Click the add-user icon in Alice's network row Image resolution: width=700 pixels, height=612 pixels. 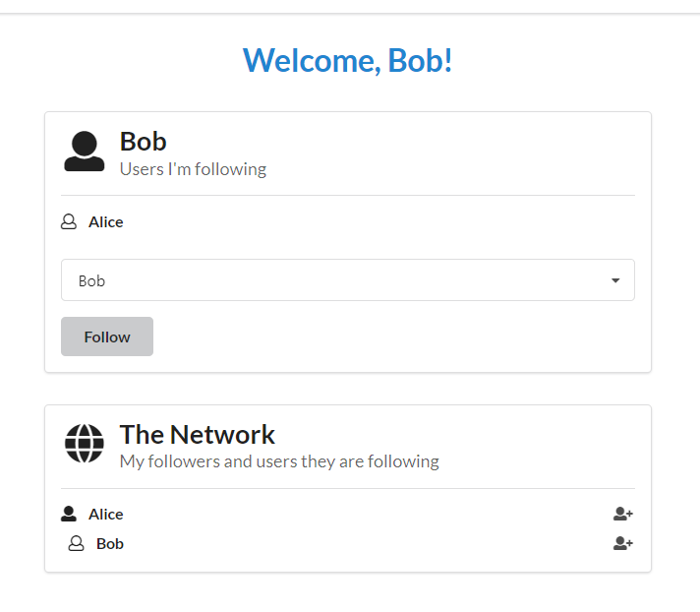coord(622,514)
